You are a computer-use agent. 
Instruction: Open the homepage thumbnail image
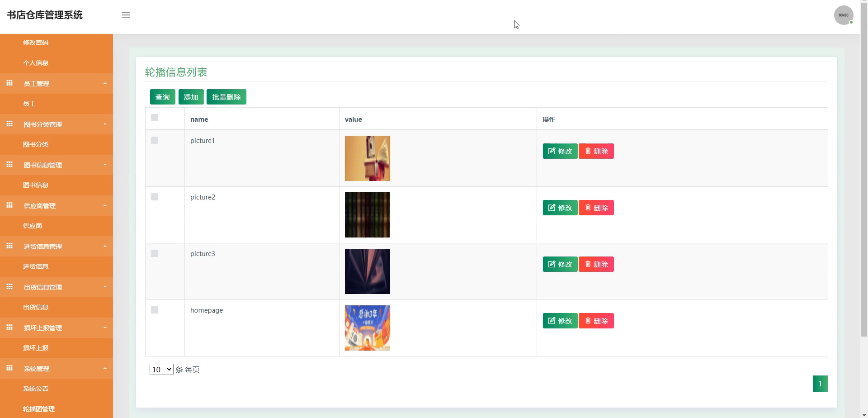pyautogui.click(x=368, y=328)
